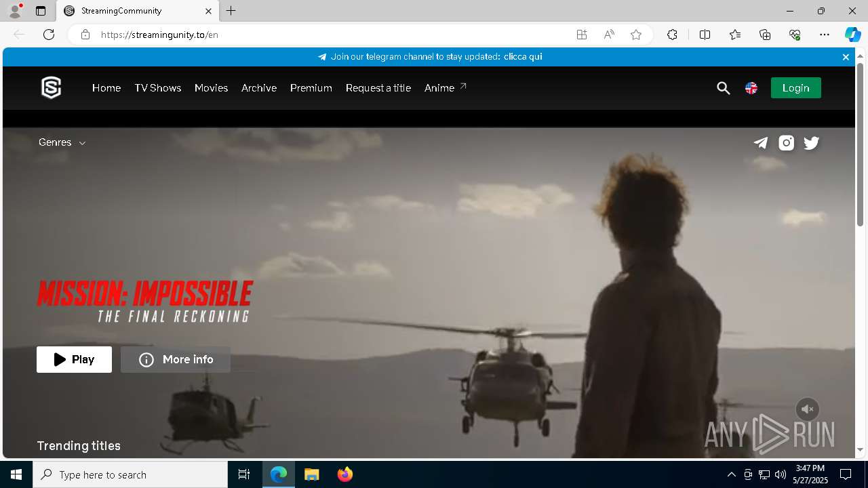This screenshot has width=868, height=488.
Task: Open the taskbar clock and date
Action: coord(810,474)
